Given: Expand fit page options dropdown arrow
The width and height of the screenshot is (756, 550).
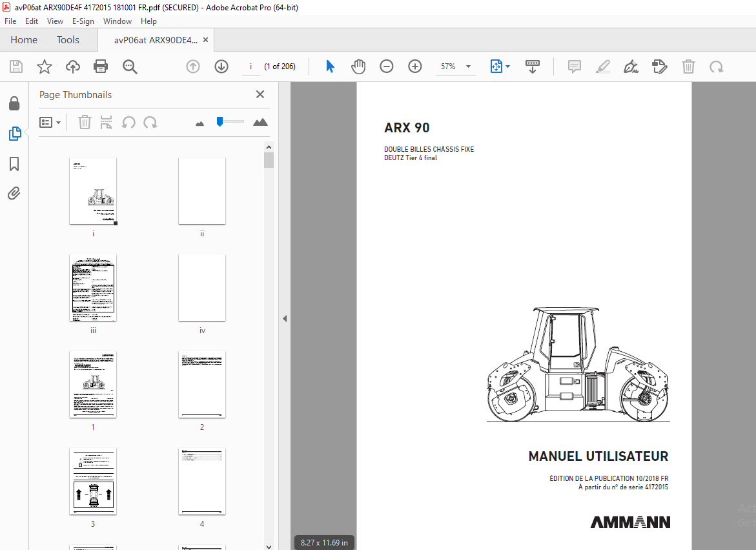Looking at the screenshot, I should tap(507, 66).
